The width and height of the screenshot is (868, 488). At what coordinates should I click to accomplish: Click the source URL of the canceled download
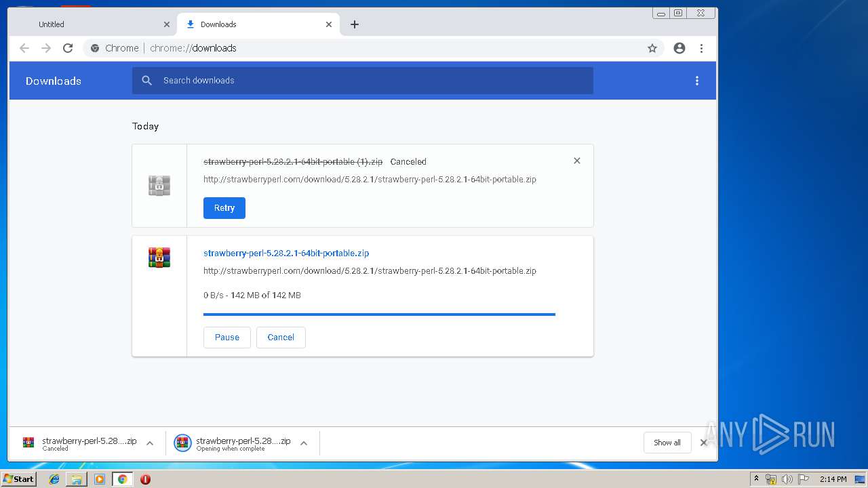370,180
